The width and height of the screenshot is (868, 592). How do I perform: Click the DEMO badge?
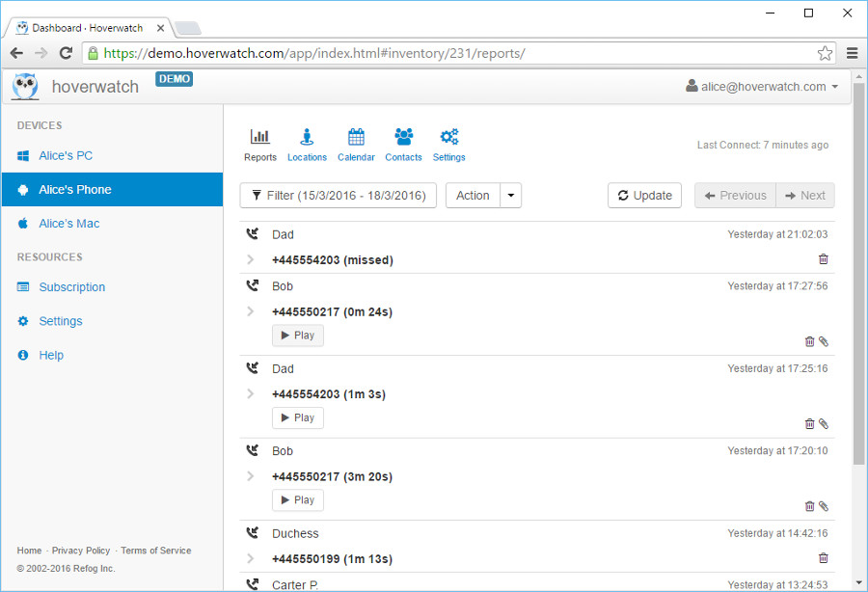tap(174, 79)
